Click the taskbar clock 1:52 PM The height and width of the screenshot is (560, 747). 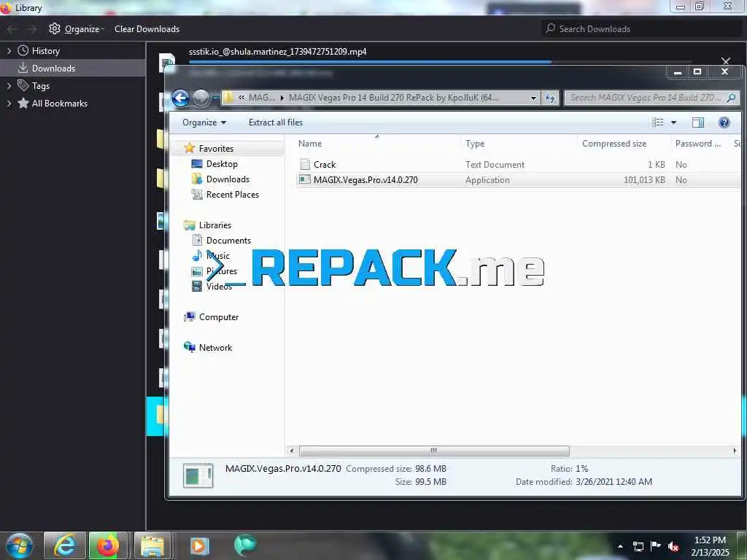coord(710,540)
